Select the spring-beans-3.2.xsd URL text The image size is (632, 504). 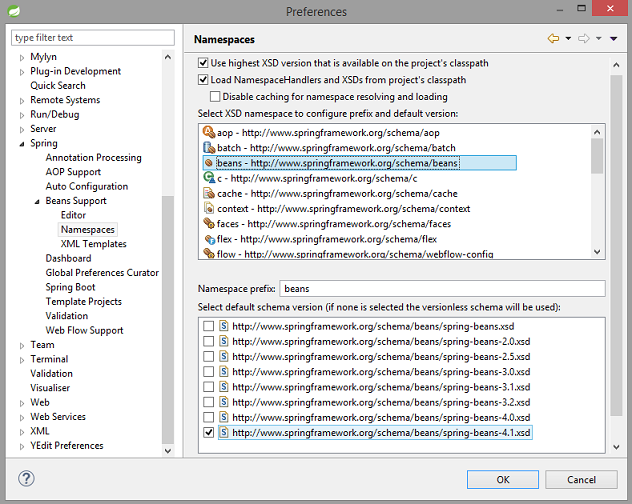pos(381,402)
